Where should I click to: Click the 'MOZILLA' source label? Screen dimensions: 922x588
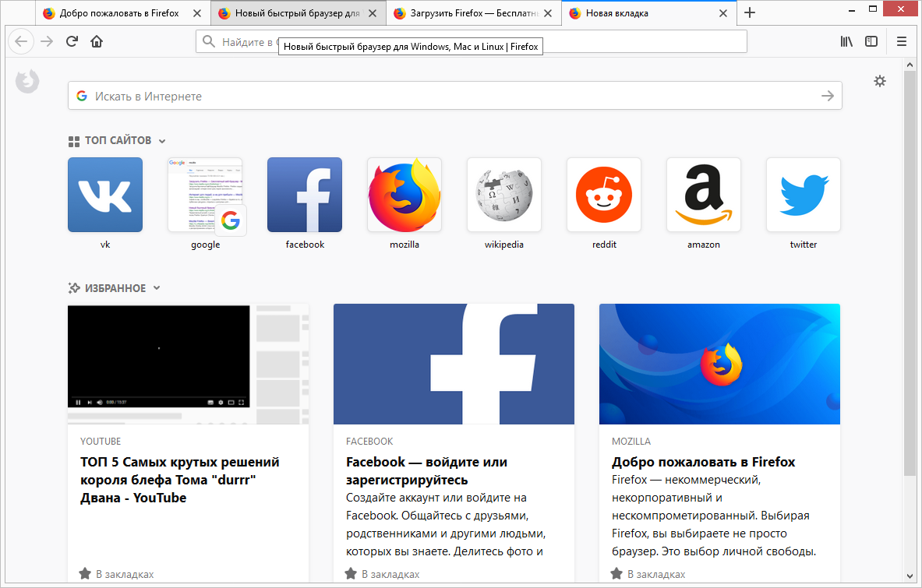tap(631, 441)
